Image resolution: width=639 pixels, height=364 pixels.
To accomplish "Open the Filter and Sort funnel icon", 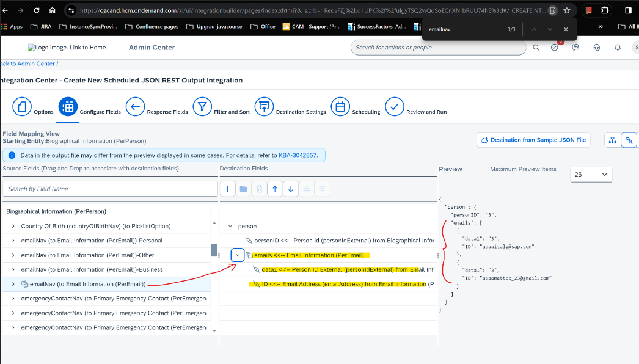I will pyautogui.click(x=202, y=107).
